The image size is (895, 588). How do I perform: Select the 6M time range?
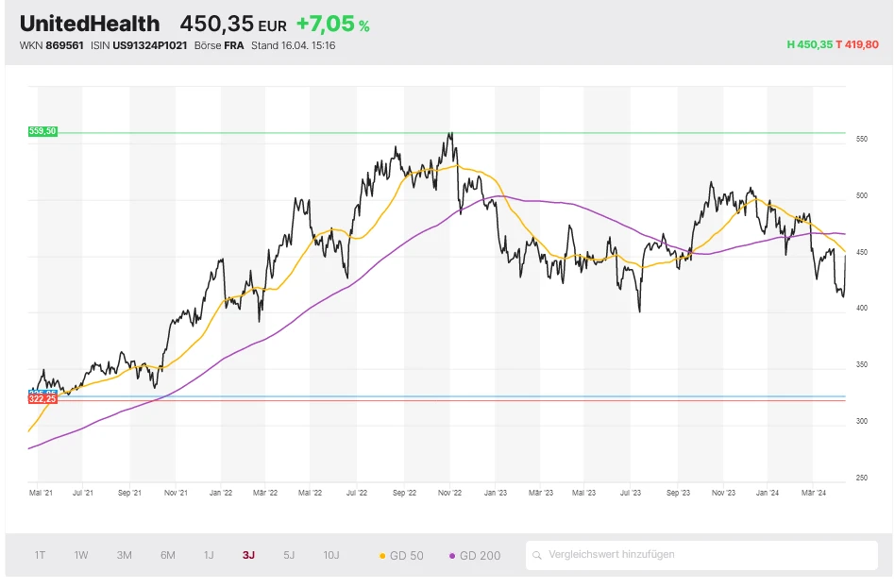tap(166, 555)
